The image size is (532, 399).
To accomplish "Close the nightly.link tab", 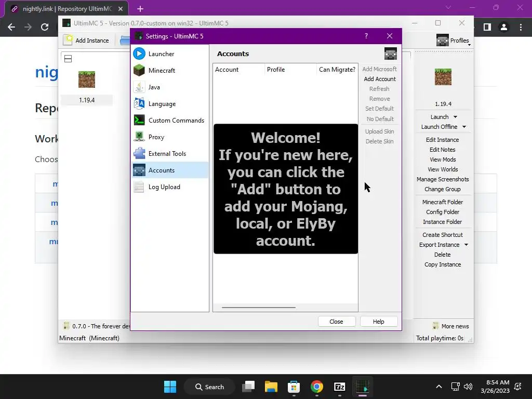I will (121, 9).
